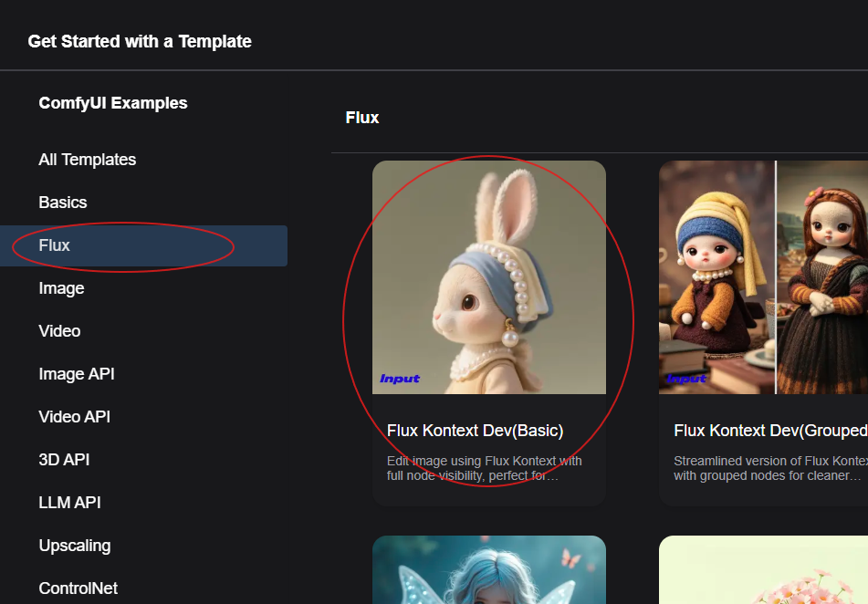This screenshot has height=604, width=868.
Task: Click 'Streamlined version of Flux Kontext' description
Action: point(770,468)
